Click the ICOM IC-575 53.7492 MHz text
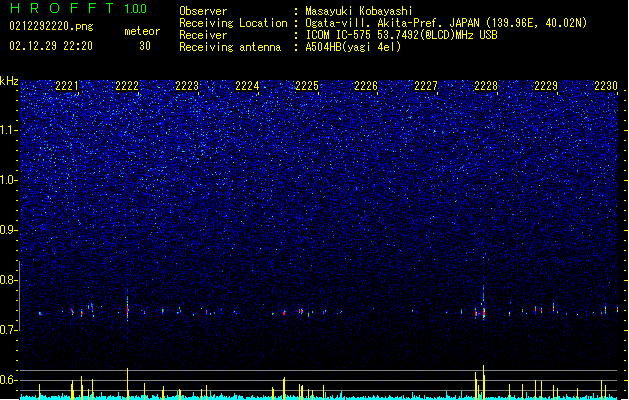Image resolution: width=629 pixels, height=400 pixels. (x=401, y=35)
